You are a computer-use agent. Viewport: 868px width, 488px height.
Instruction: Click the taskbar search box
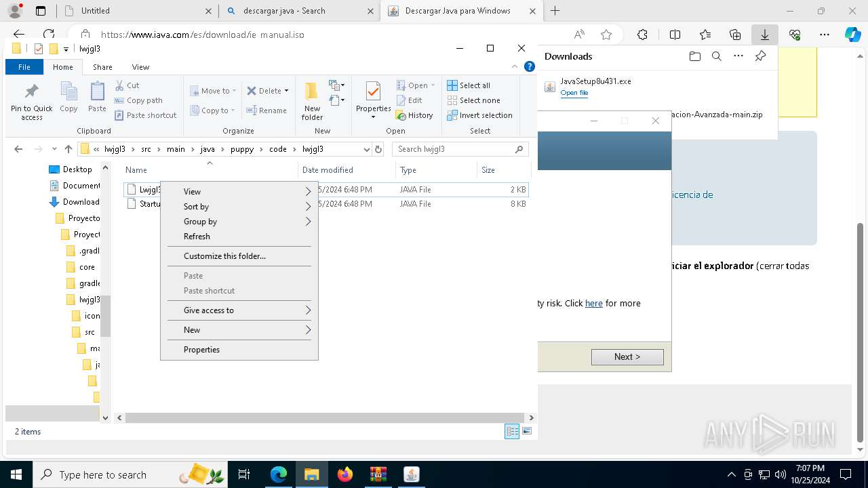pos(131,474)
